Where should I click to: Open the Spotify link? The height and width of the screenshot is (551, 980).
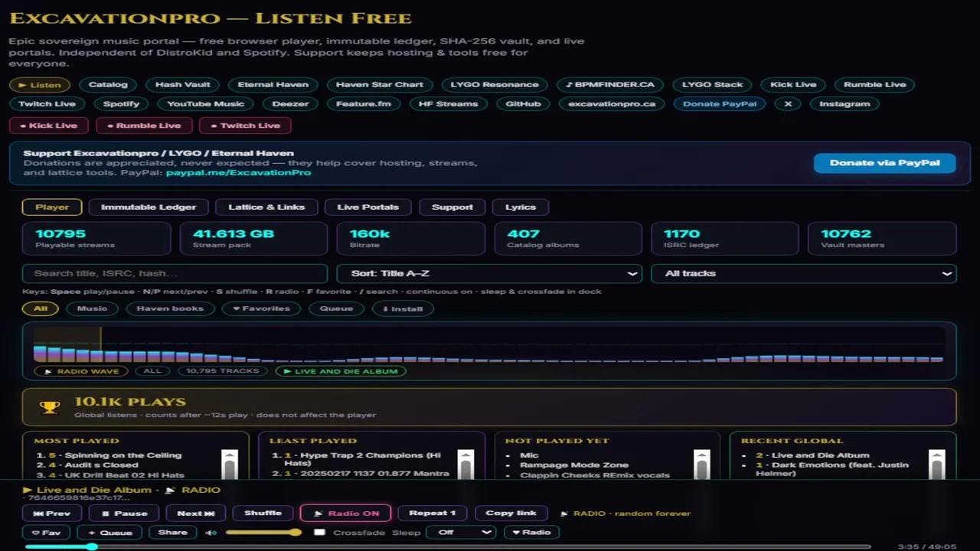(x=121, y=104)
